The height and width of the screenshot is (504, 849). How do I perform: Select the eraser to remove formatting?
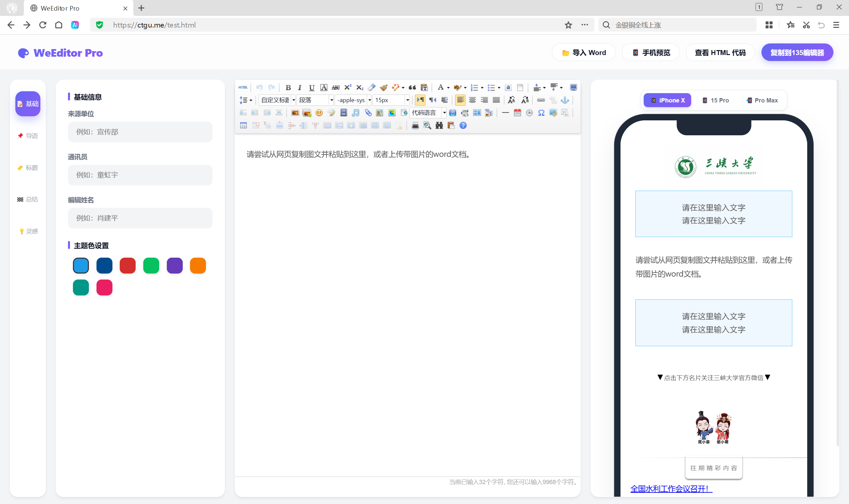(x=371, y=87)
